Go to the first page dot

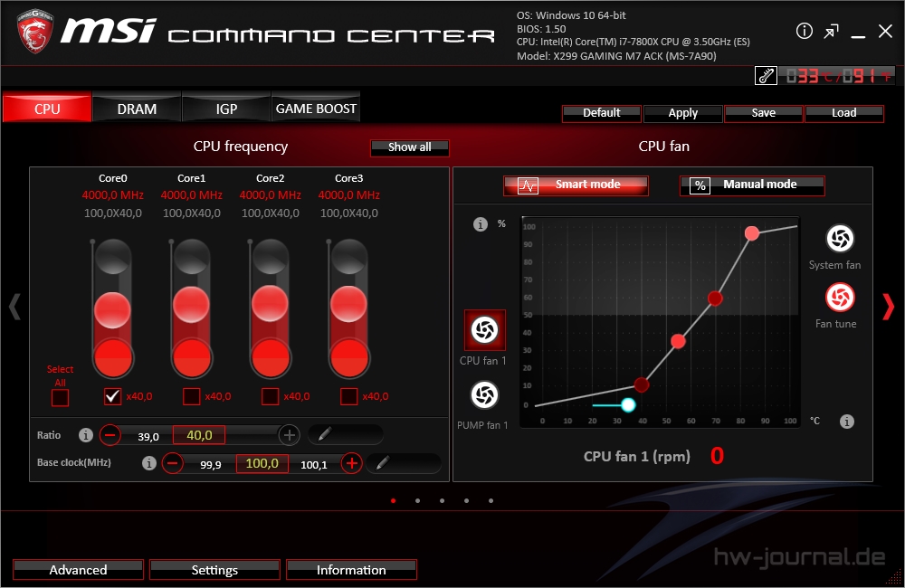[393, 501]
